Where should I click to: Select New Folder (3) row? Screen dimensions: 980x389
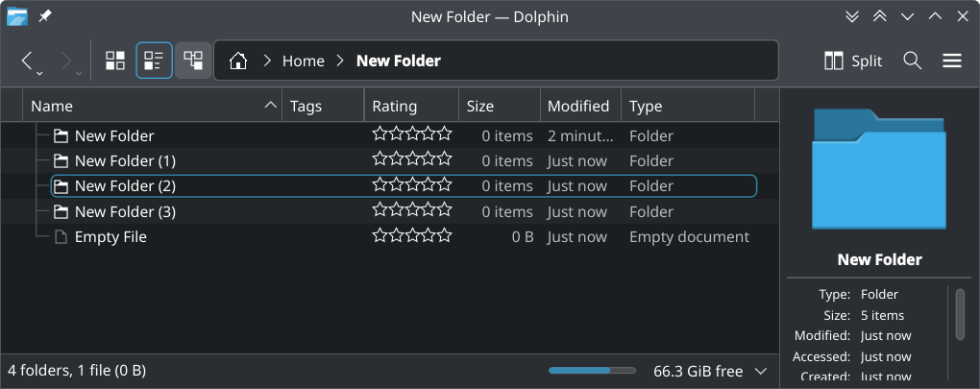(125, 211)
